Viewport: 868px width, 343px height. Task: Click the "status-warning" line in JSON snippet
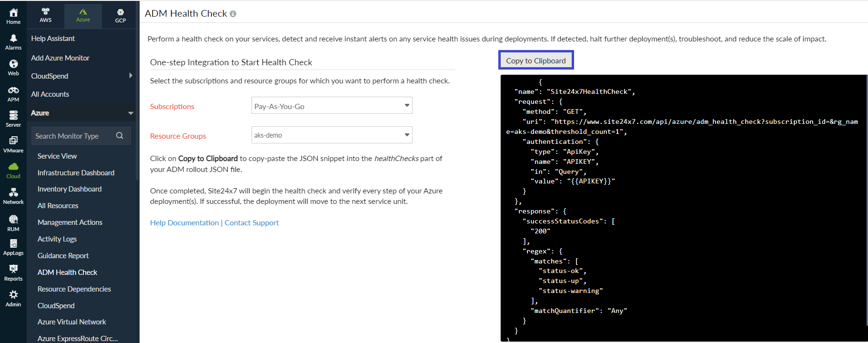click(x=571, y=291)
